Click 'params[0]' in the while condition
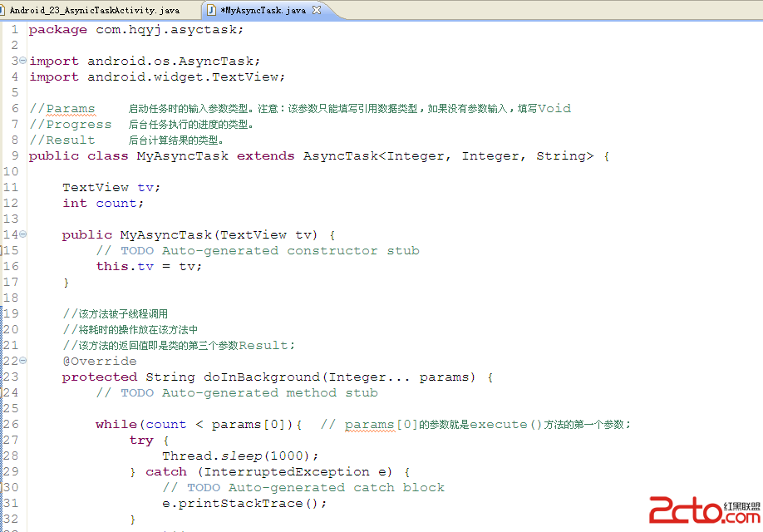763x532 pixels. 249,425
